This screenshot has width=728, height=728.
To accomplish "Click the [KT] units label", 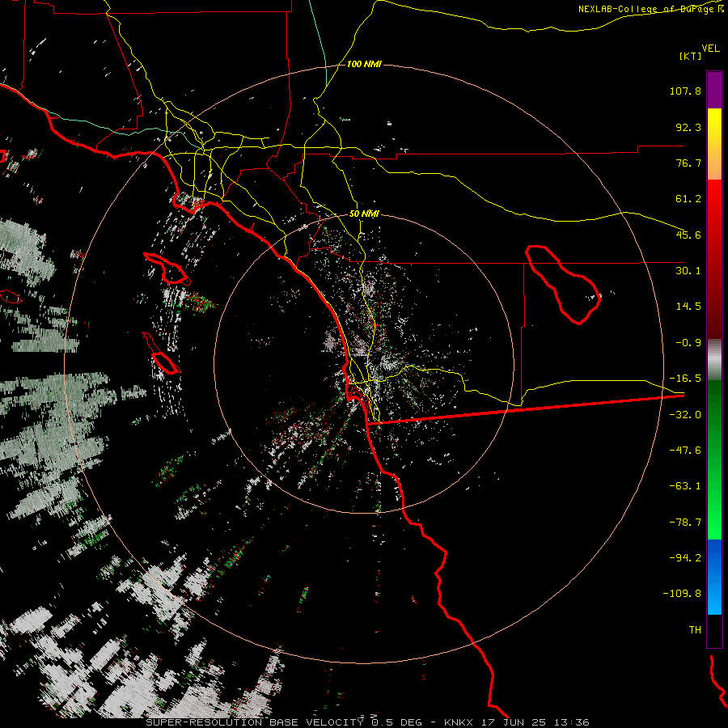I will pyautogui.click(x=690, y=56).
